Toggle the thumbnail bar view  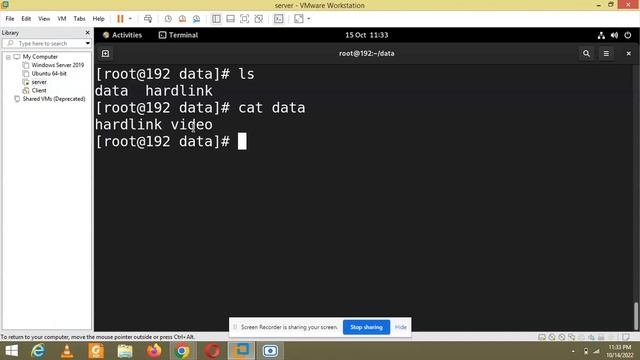pos(231,19)
